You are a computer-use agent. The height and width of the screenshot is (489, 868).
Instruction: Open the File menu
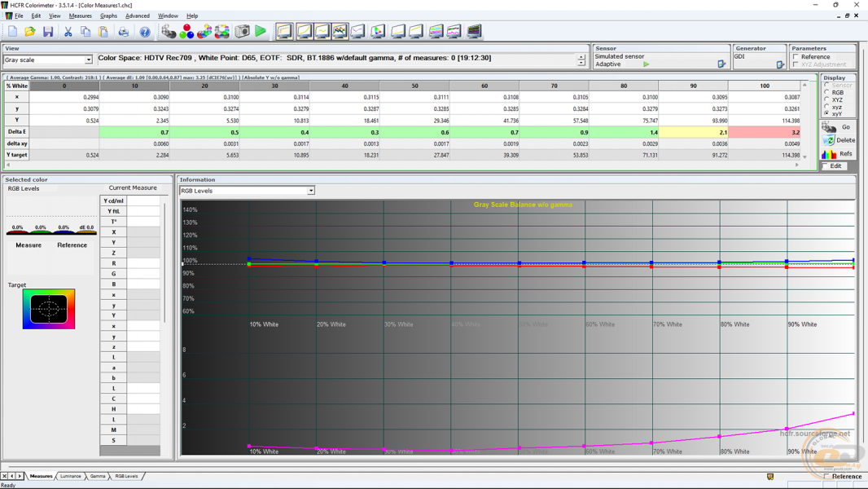pyautogui.click(x=19, y=16)
